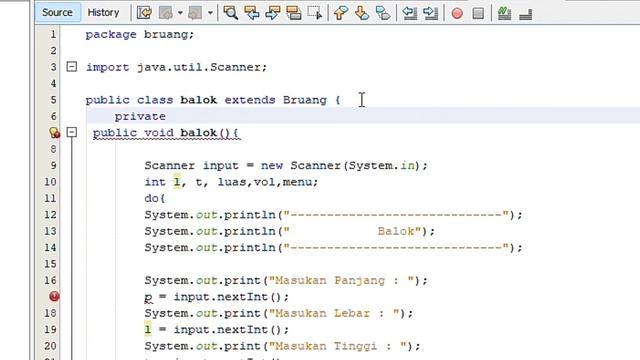
Task: Click line number 5 in the gutter
Action: tap(53, 100)
